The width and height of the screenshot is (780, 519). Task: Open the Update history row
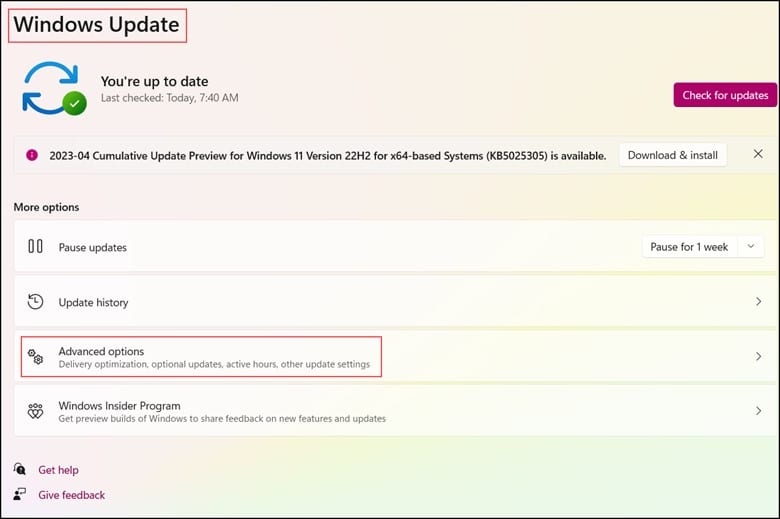coord(396,302)
